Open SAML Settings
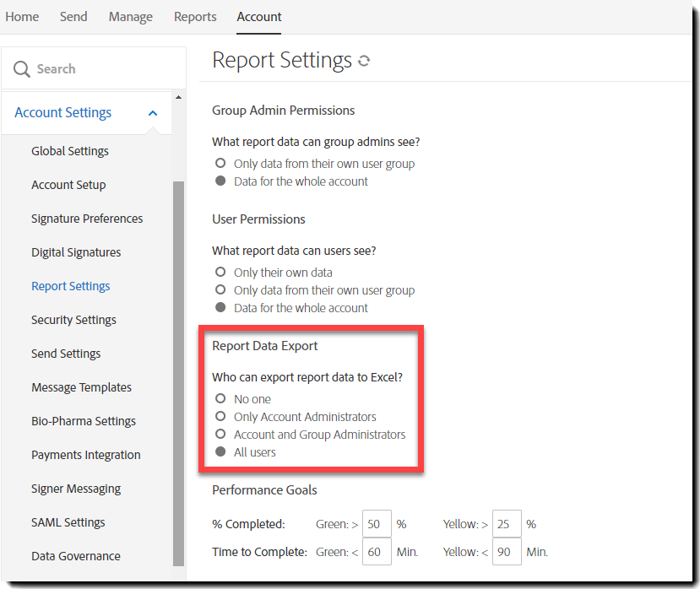This screenshot has height=589, width=700. click(x=68, y=521)
